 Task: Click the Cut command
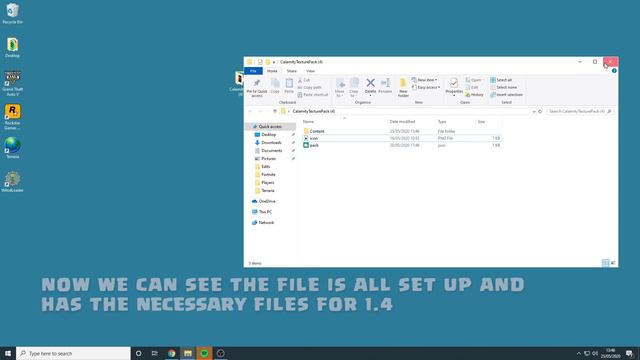304,80
